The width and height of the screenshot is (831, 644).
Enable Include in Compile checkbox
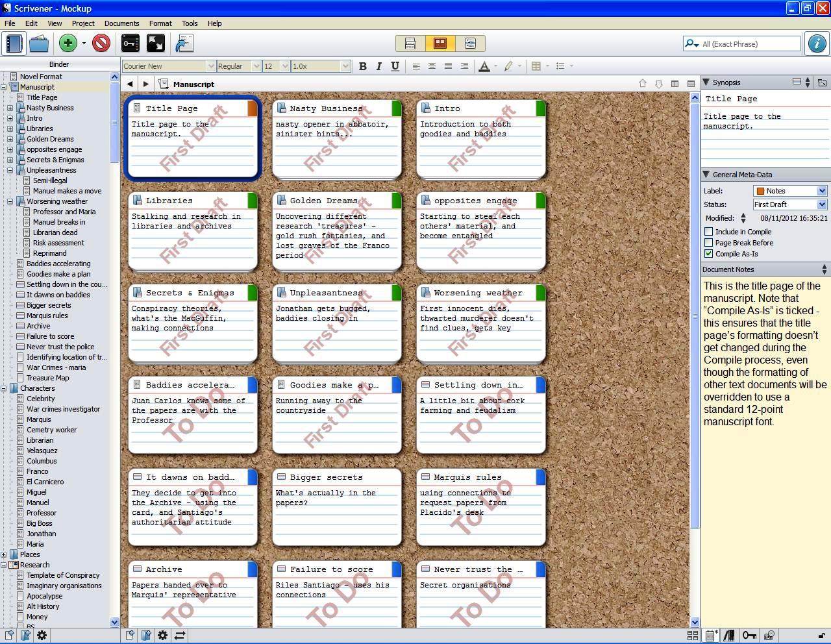pos(708,232)
